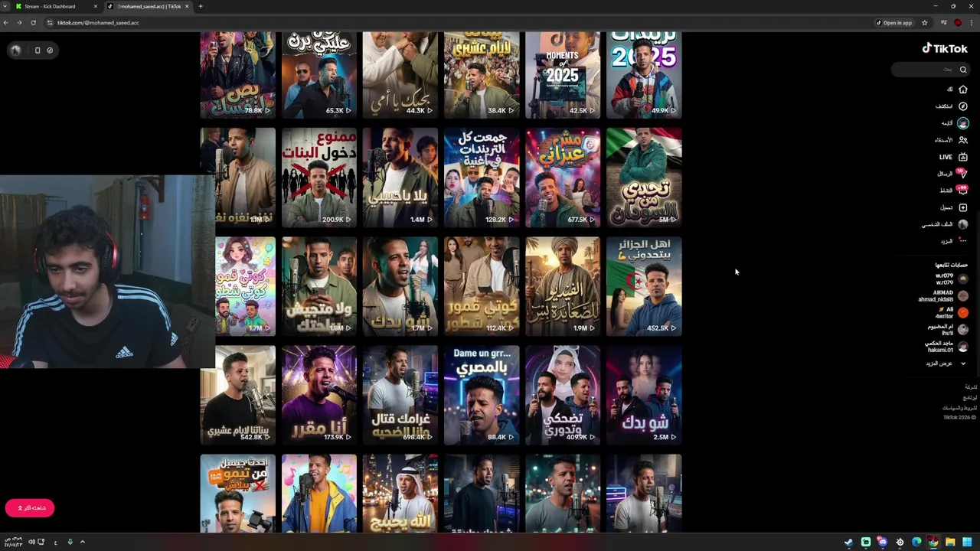The image size is (980, 551).
Task: Click the pink button at bottom left
Action: tap(30, 507)
